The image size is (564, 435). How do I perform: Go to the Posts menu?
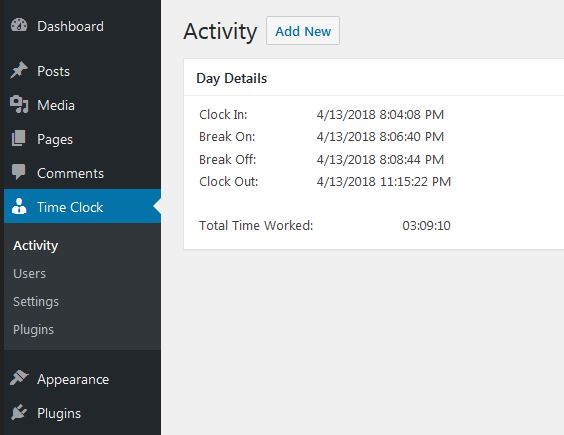[x=54, y=71]
